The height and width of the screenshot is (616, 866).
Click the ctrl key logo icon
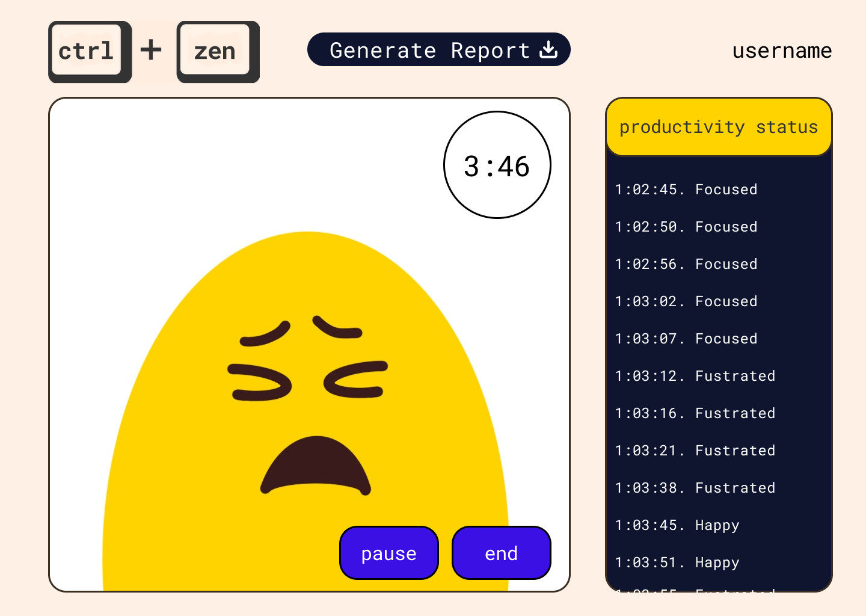(x=90, y=52)
